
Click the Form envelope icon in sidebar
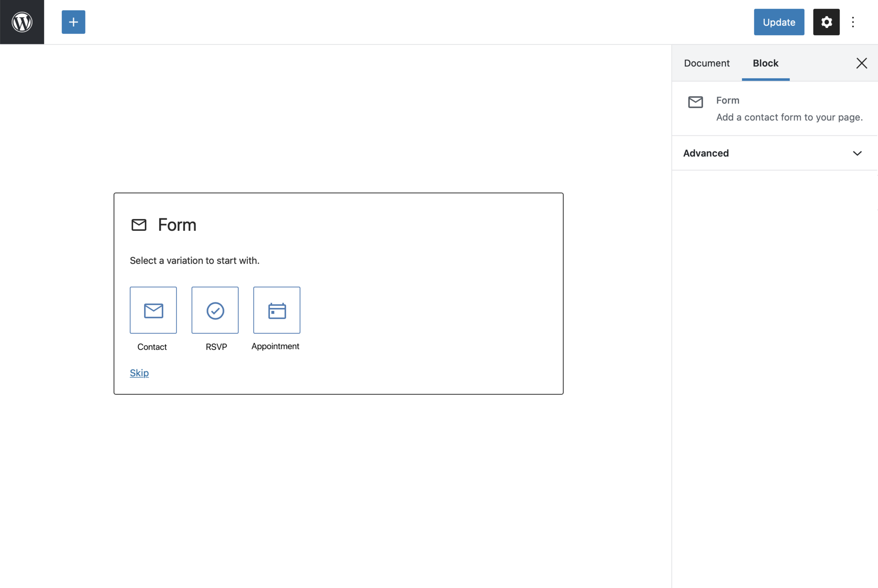(x=695, y=102)
